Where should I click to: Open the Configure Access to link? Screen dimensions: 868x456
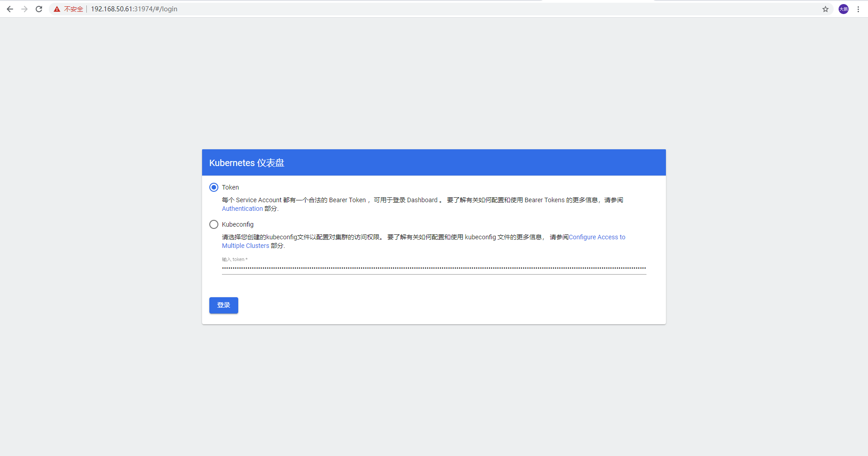pyautogui.click(x=597, y=237)
